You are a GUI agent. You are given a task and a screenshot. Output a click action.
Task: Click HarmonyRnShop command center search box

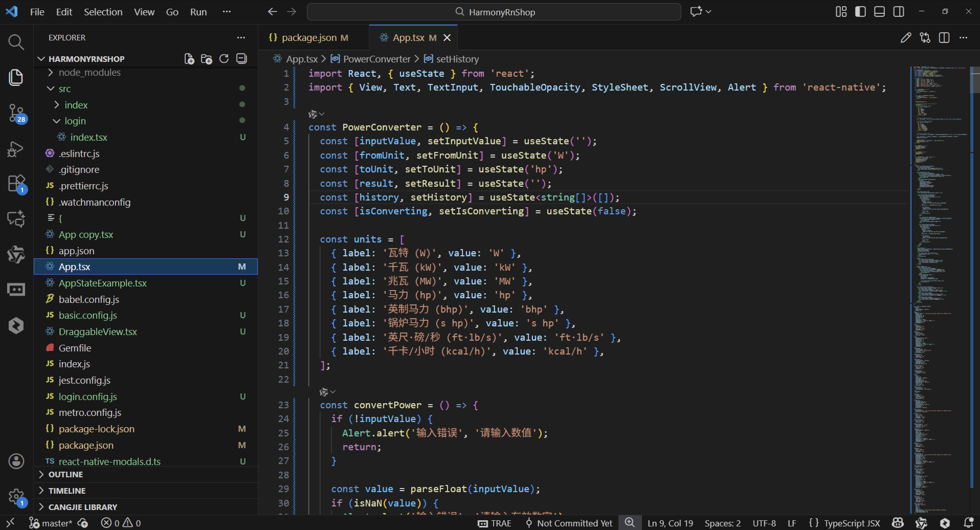click(494, 12)
